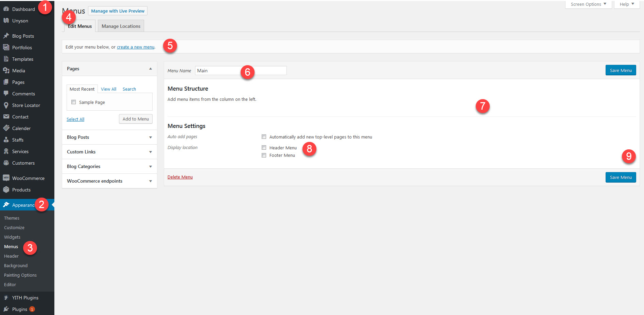The width and height of the screenshot is (644, 315).
Task: Open the Products sidebar icon
Action: pos(6,190)
